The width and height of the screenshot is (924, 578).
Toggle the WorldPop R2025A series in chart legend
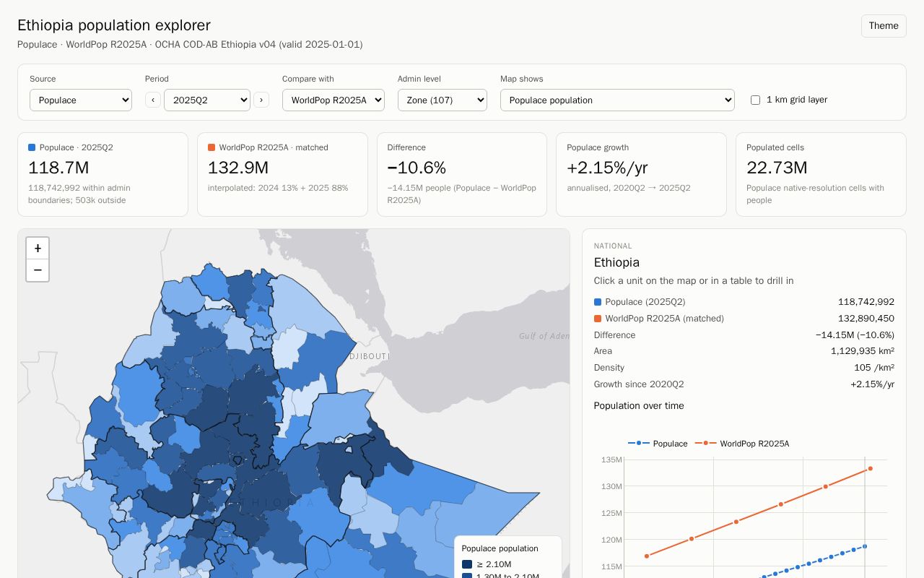[x=742, y=444]
